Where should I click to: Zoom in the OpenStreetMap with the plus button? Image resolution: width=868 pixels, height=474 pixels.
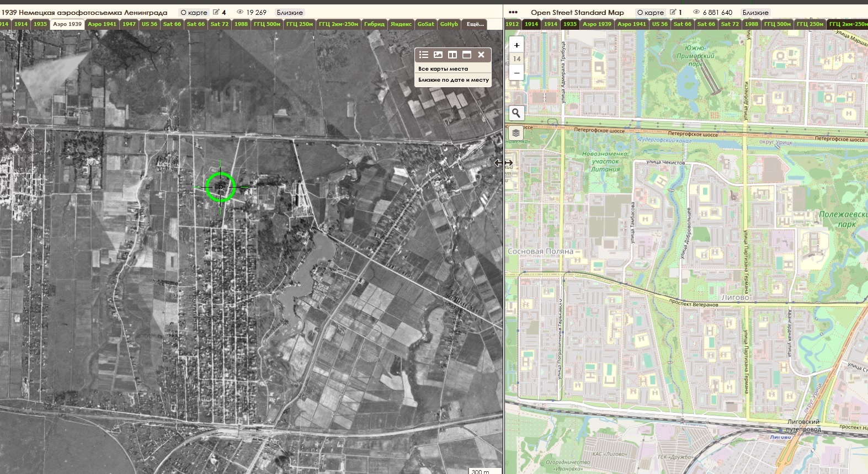[516, 45]
